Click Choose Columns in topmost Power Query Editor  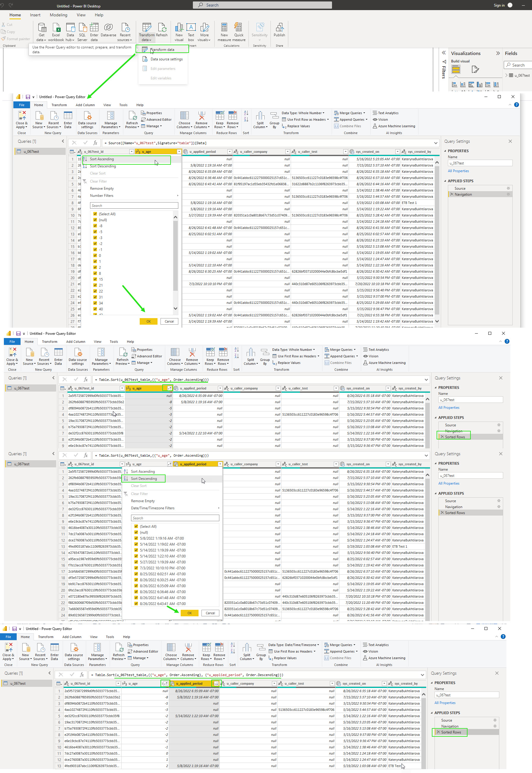(x=184, y=120)
